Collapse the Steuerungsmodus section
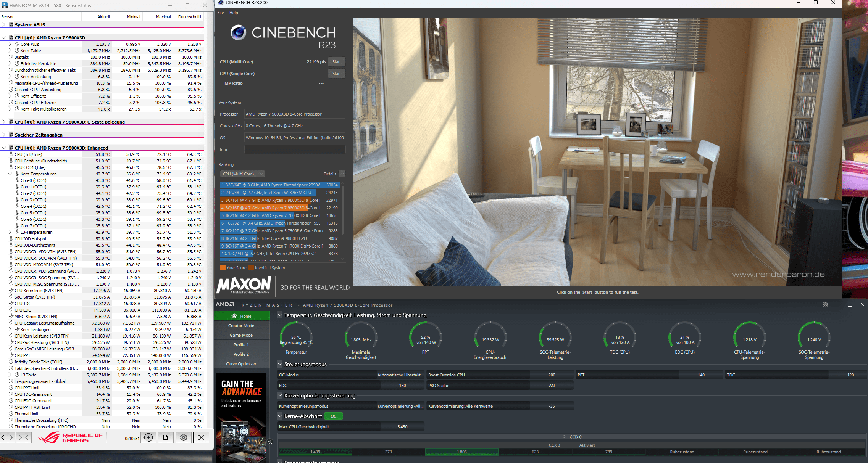The width and height of the screenshot is (868, 463). coord(280,364)
